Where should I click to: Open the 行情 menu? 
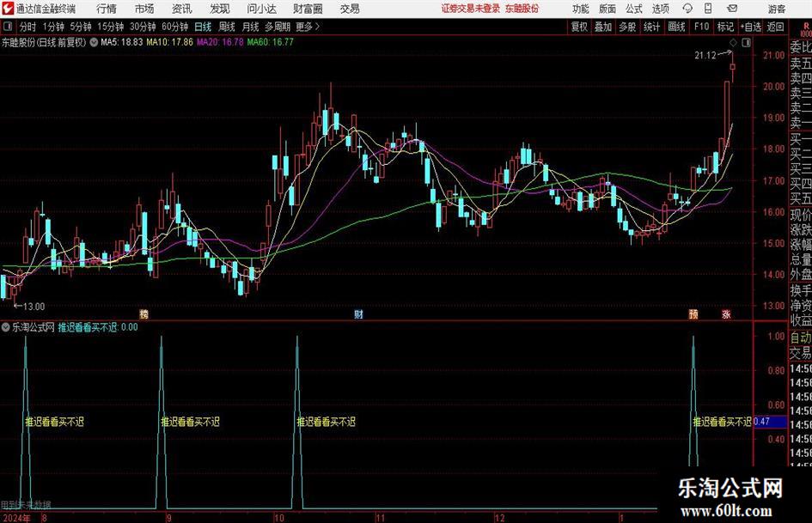(x=107, y=9)
